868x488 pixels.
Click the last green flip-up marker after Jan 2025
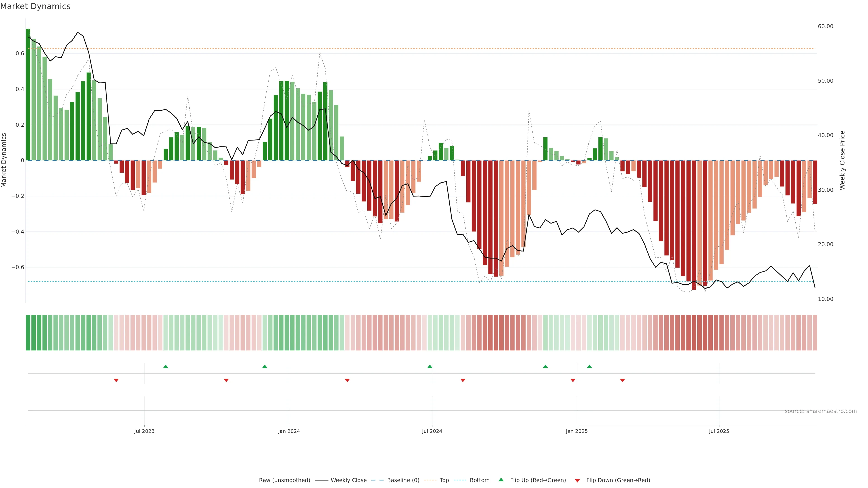click(x=589, y=366)
